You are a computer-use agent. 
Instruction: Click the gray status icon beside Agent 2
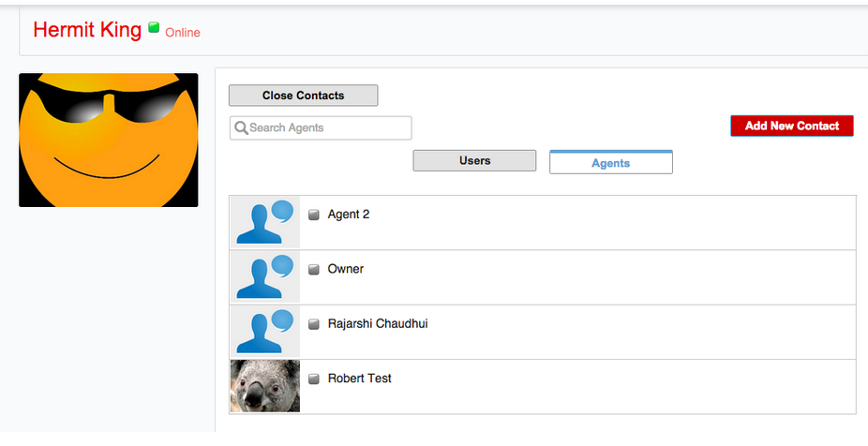[x=314, y=215]
